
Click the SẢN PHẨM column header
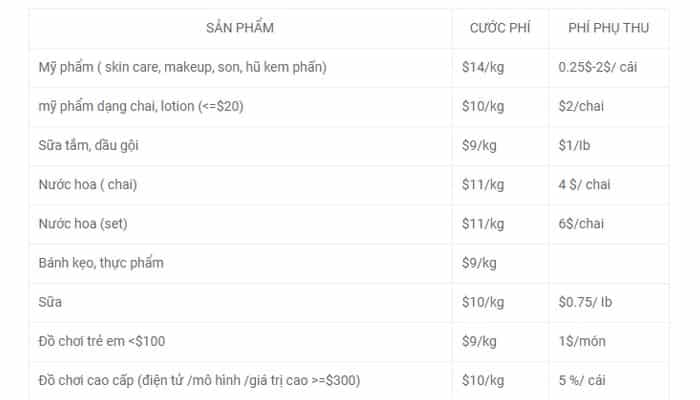point(240,28)
